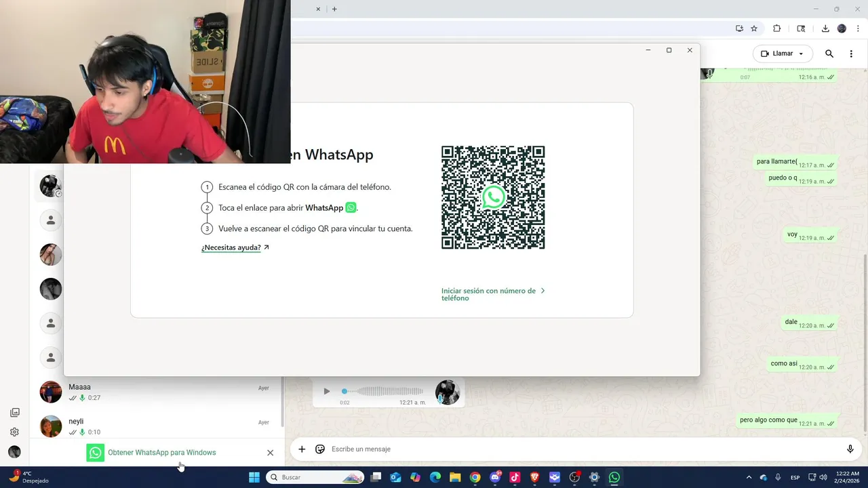Open WhatsApp settings gear in sidebar
The width and height of the screenshot is (868, 488).
14,432
